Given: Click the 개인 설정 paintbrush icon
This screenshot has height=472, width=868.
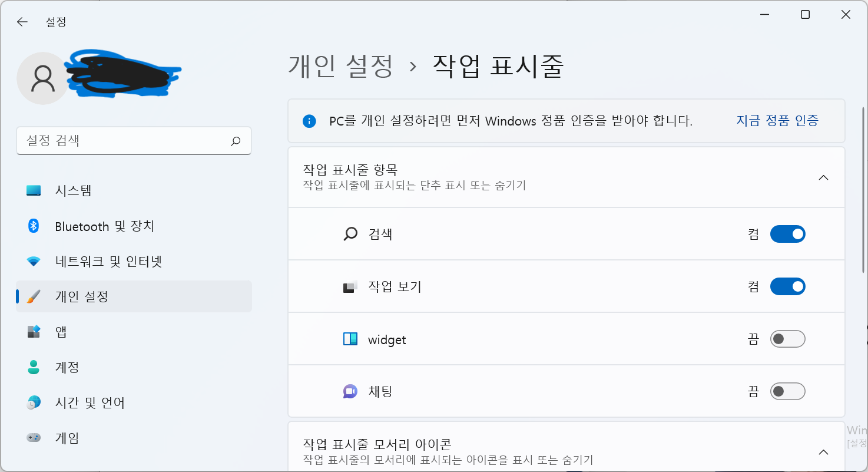Looking at the screenshot, I should click(x=34, y=296).
